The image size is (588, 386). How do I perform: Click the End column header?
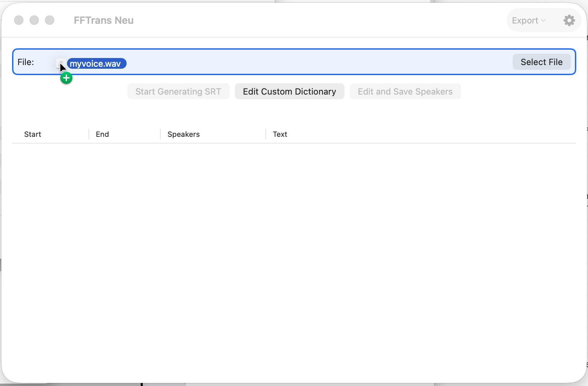102,134
